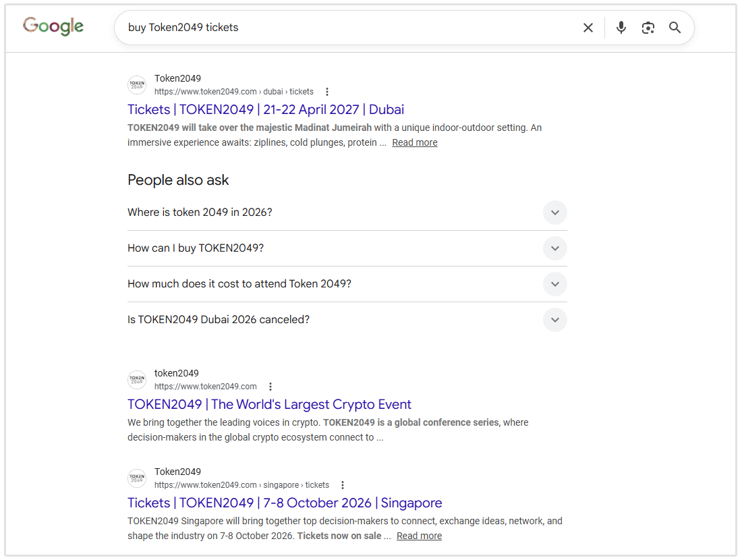The image size is (742, 560).
Task: Open Google Lens image search
Action: (x=648, y=28)
